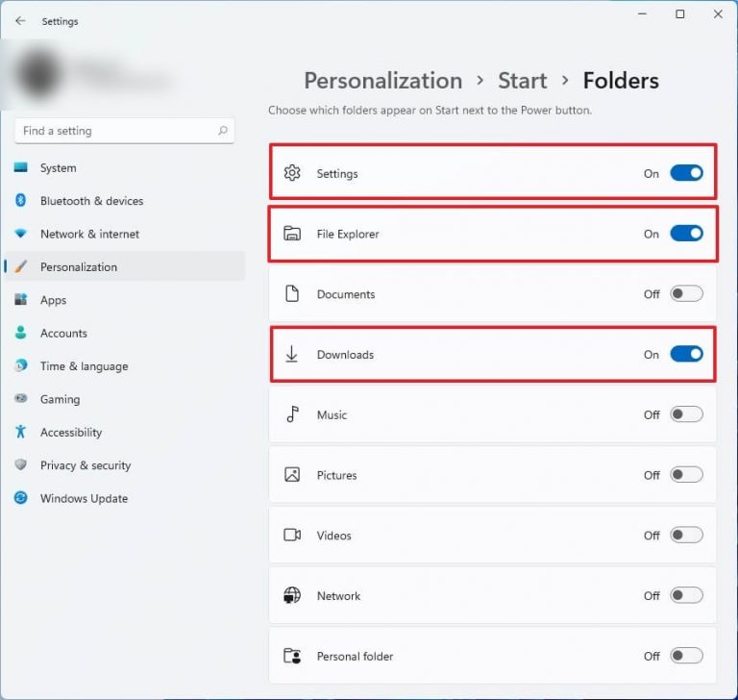Open Accessibility settings label

tap(71, 433)
